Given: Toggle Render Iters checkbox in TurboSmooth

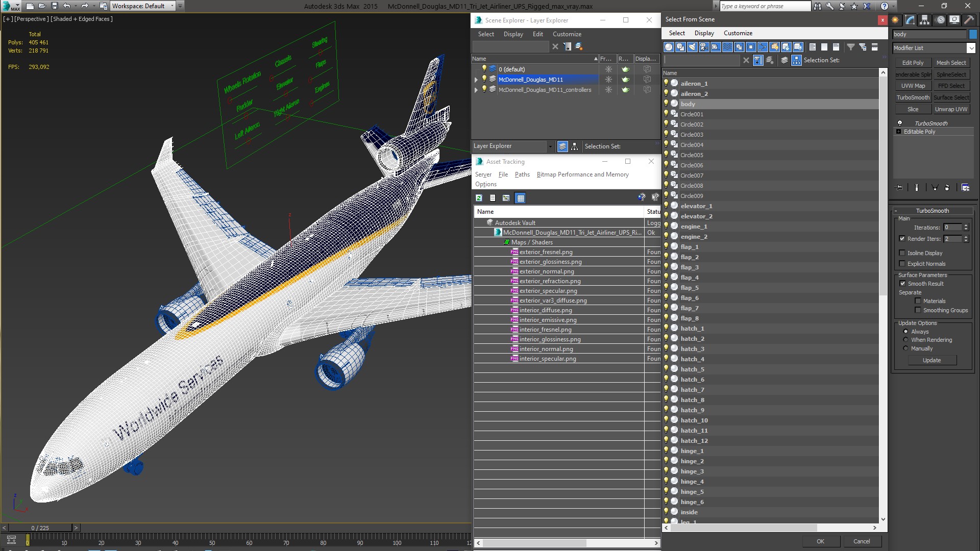Looking at the screenshot, I should [902, 239].
